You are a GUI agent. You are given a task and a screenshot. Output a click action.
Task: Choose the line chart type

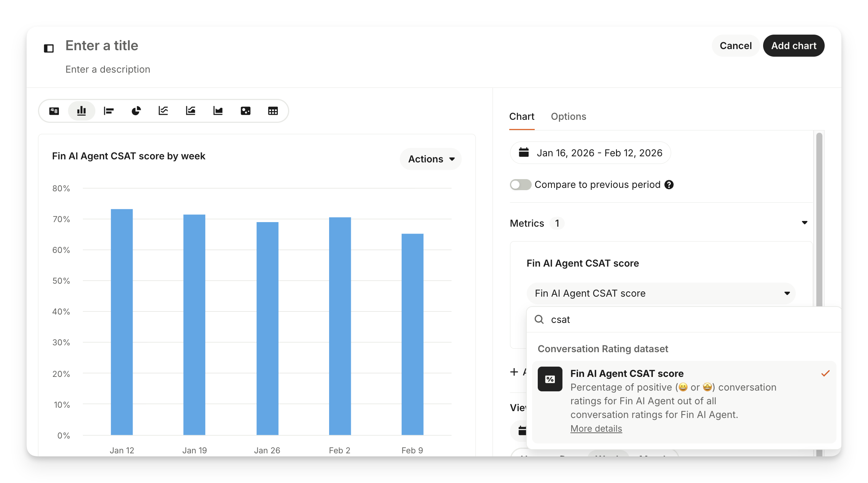tap(163, 111)
